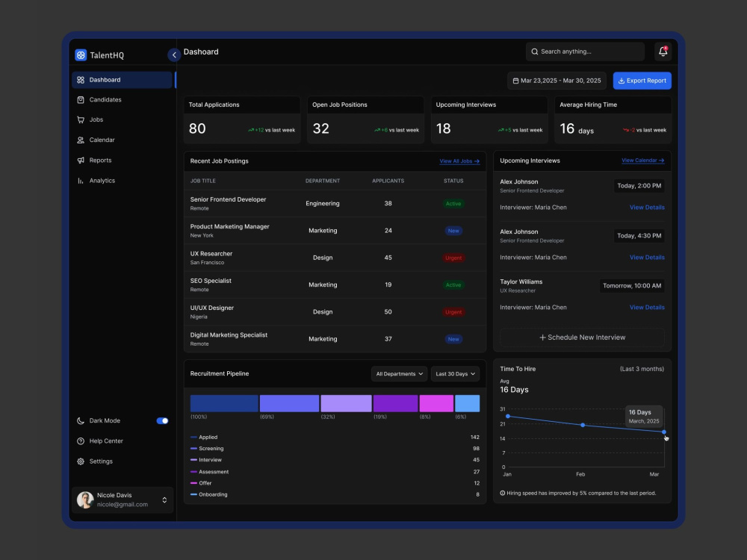The height and width of the screenshot is (560, 747).
Task: Click the Export Report button
Action: pyautogui.click(x=642, y=81)
